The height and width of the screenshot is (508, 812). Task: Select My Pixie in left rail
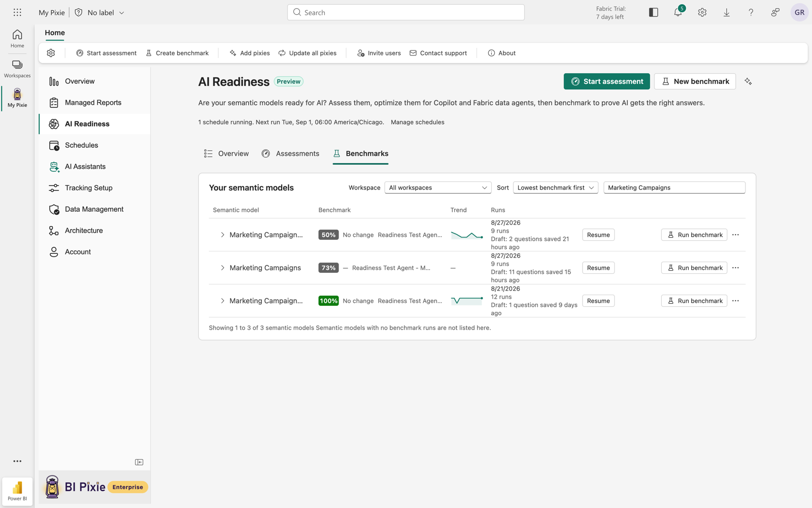click(17, 98)
